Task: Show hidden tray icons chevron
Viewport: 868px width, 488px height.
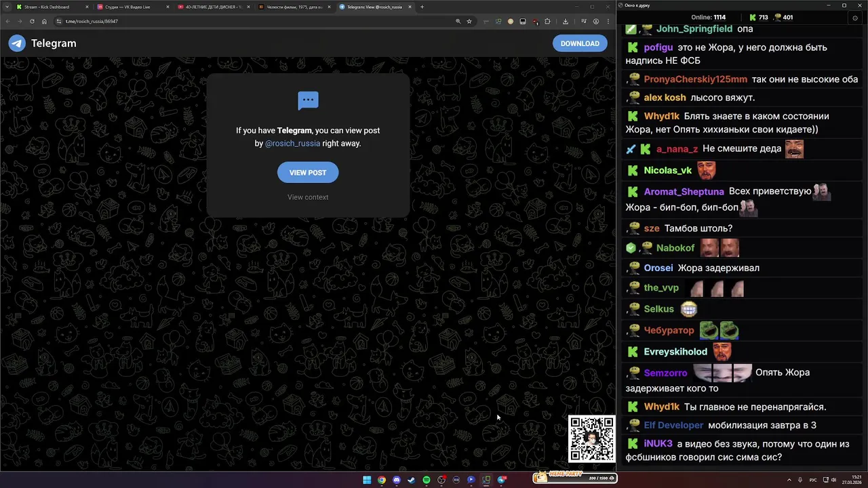Action: click(789, 480)
